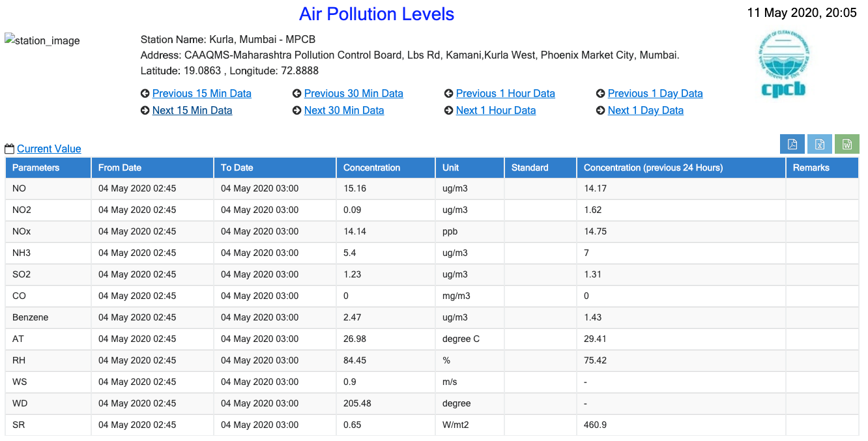Viewport: 868px width, 441px height.
Task: Open Previous 15 Min Data
Action: pyautogui.click(x=201, y=94)
